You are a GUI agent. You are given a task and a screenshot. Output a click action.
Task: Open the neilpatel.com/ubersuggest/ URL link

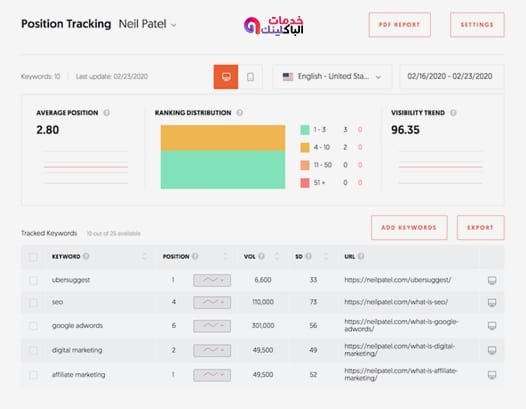tap(398, 280)
